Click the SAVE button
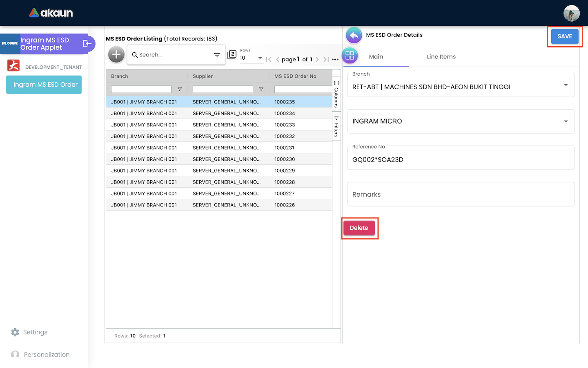Image resolution: width=588 pixels, height=368 pixels. (x=564, y=36)
